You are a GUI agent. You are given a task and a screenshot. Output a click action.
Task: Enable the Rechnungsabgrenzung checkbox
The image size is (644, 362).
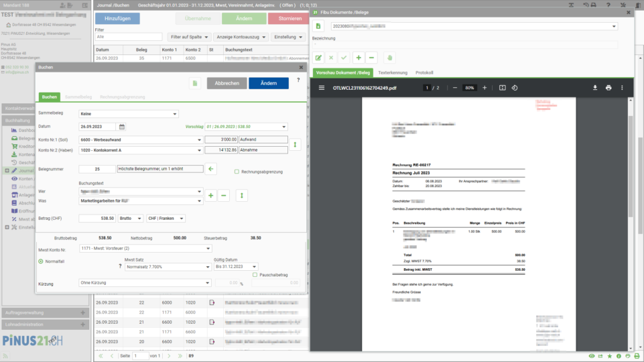pos(237,172)
